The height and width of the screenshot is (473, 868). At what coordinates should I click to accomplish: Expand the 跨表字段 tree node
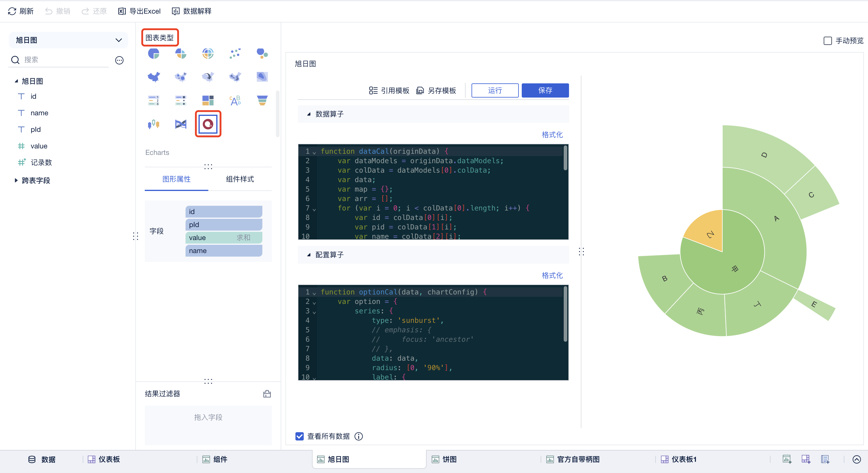tap(16, 180)
